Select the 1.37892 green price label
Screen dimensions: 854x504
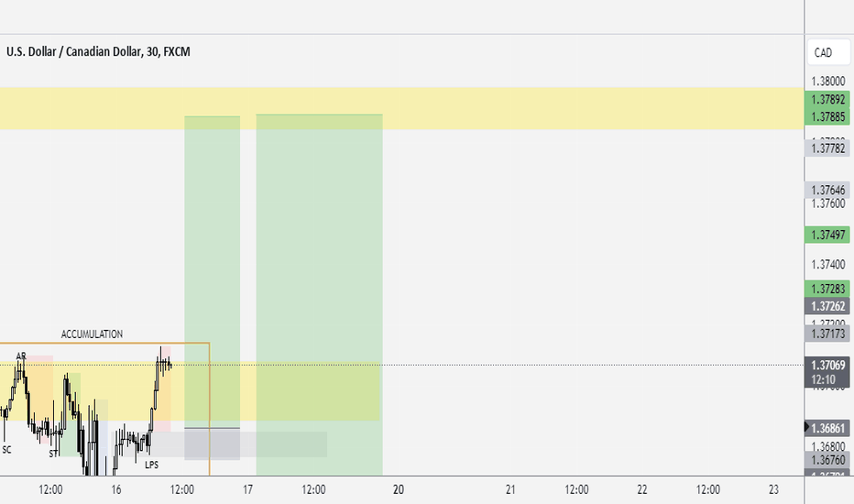tap(827, 100)
